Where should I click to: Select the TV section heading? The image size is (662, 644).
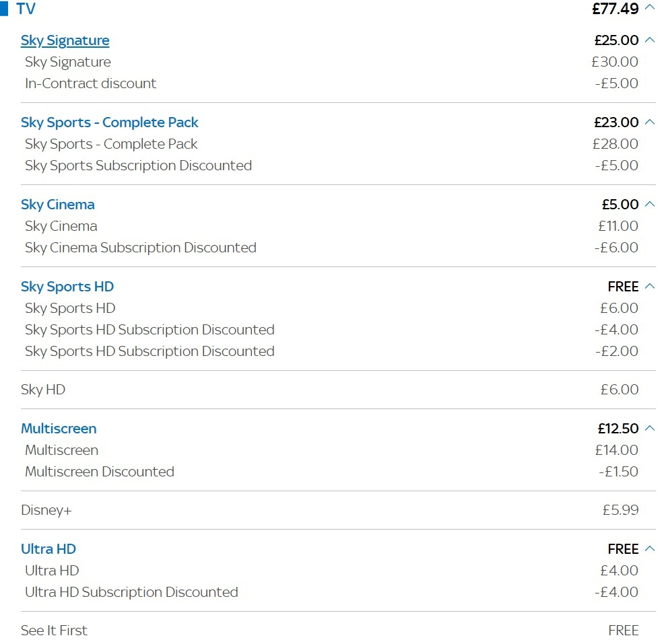(x=26, y=9)
